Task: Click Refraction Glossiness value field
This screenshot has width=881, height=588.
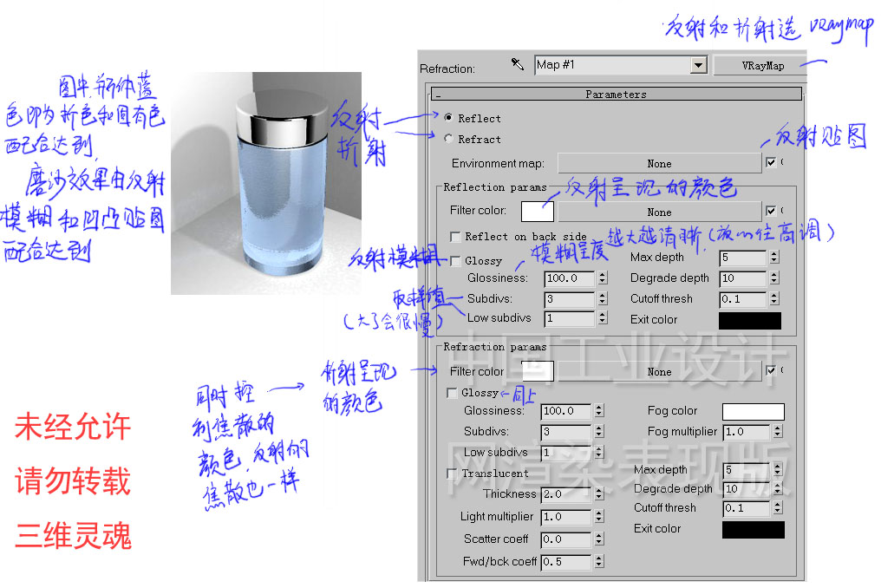Action: pyautogui.click(x=565, y=411)
